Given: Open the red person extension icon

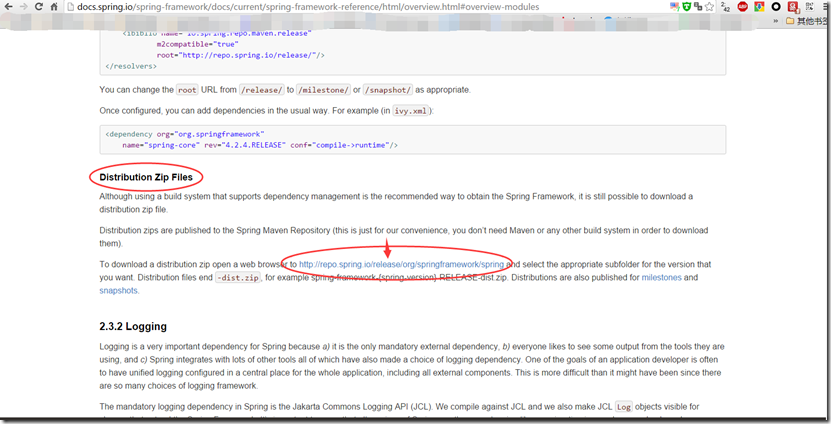Looking at the screenshot, I should 793,7.
